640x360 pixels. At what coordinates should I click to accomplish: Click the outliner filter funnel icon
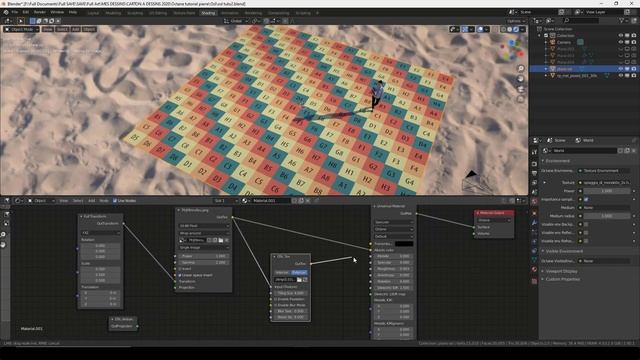pos(622,20)
